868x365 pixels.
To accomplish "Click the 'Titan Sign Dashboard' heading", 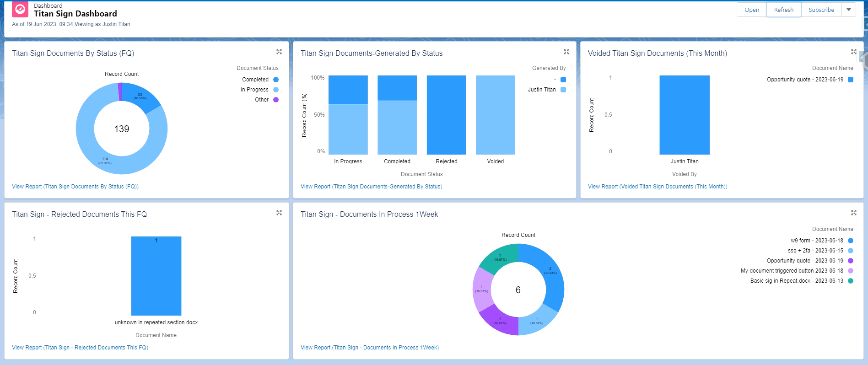I will pos(75,14).
